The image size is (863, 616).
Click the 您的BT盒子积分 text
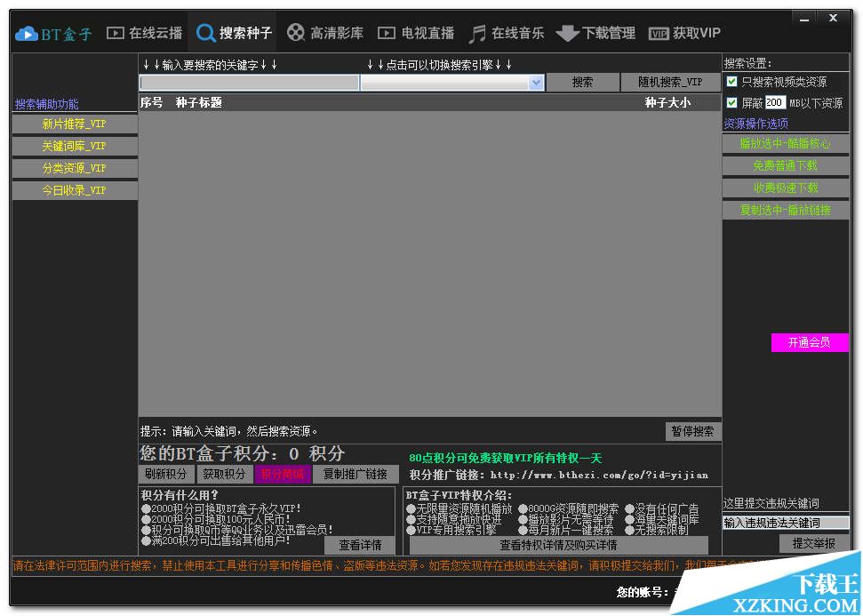(x=242, y=453)
